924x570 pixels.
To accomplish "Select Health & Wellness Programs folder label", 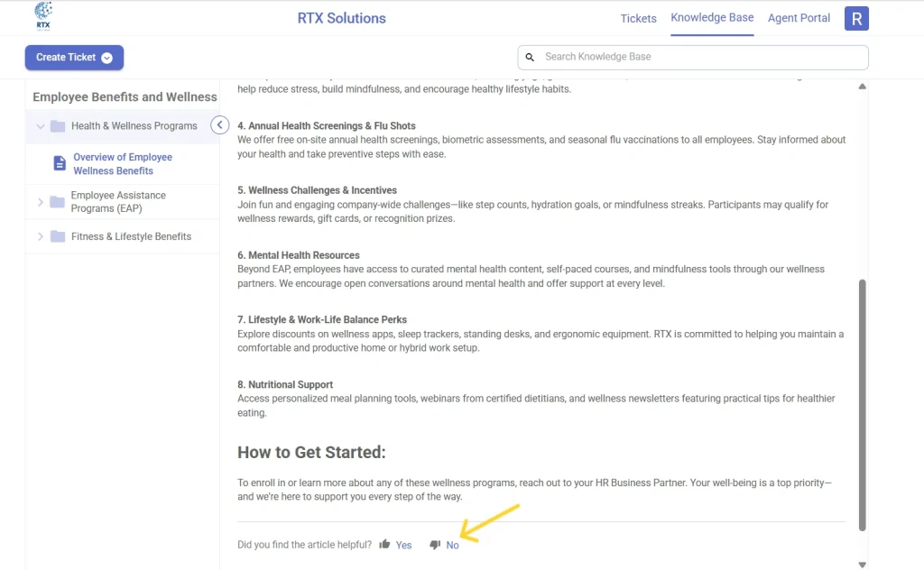I will pos(134,126).
